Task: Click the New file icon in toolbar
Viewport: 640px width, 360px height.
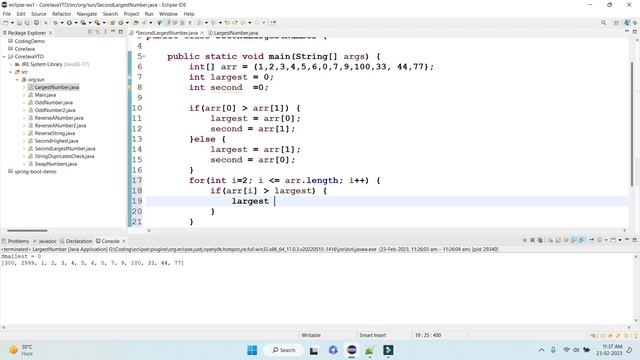Action: pyautogui.click(x=5, y=23)
